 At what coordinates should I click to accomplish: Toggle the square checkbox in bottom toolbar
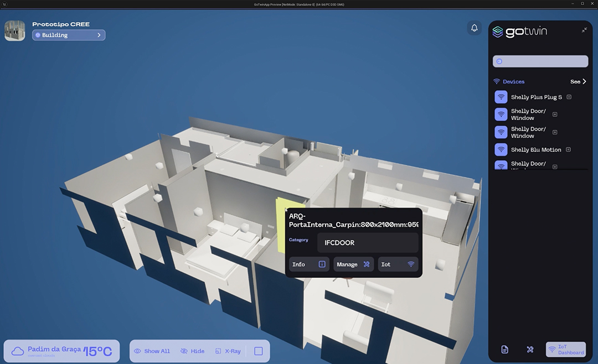[x=258, y=351]
